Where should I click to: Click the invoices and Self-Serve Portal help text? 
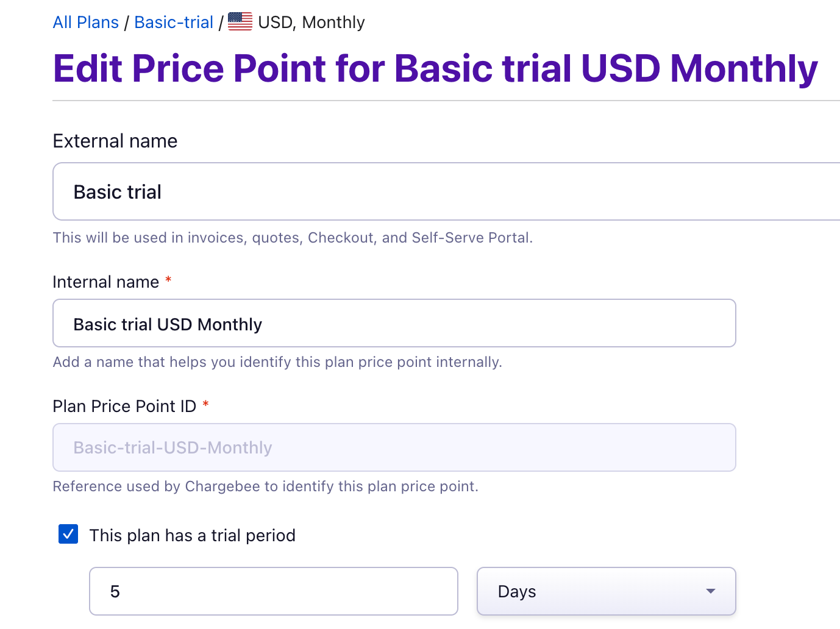(x=293, y=238)
